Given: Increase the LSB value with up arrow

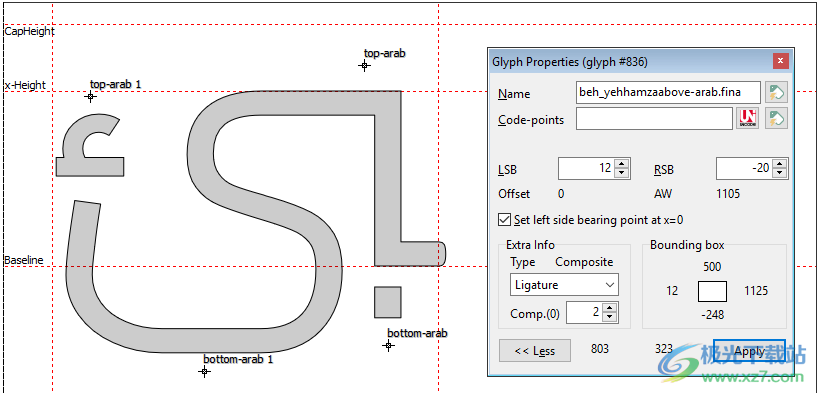Looking at the screenshot, I should [622, 164].
